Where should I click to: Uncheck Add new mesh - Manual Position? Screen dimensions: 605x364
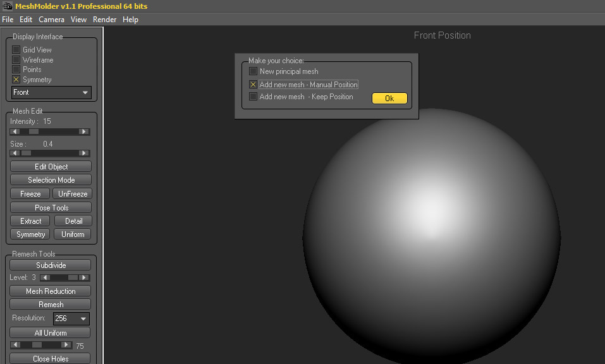click(253, 84)
